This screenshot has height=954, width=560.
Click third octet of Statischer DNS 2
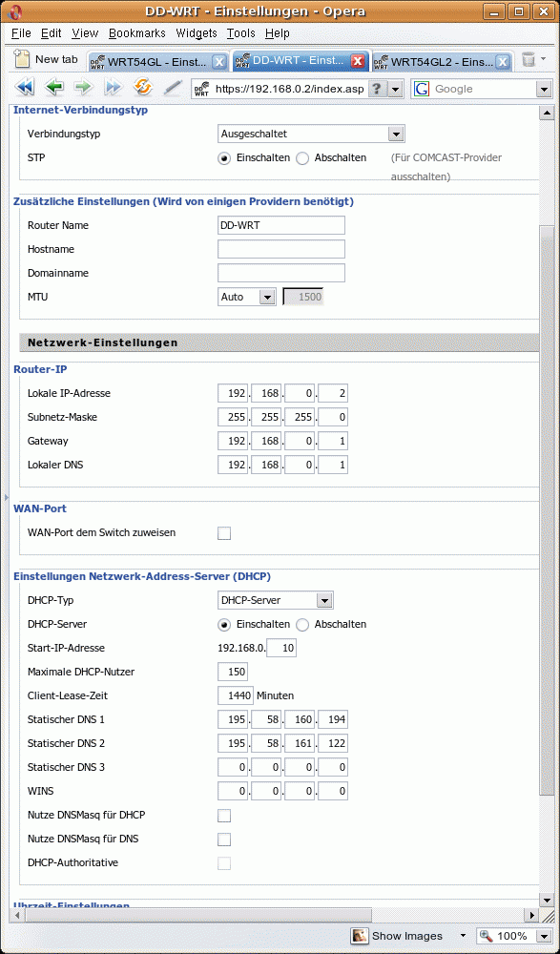pyautogui.click(x=300, y=744)
